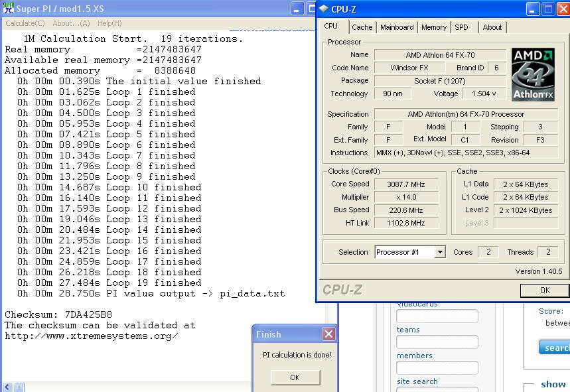
Task: Click the search button on the web page
Action: coord(554,348)
